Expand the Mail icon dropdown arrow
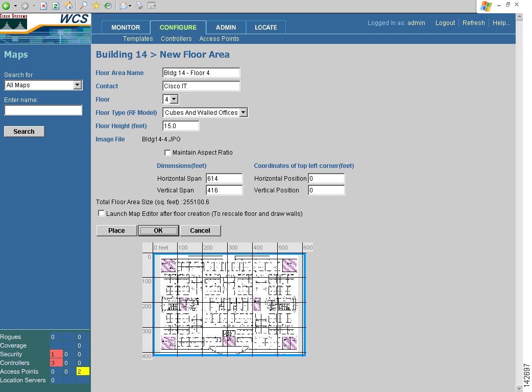The image size is (532, 392). pyautogui.click(x=130, y=6)
